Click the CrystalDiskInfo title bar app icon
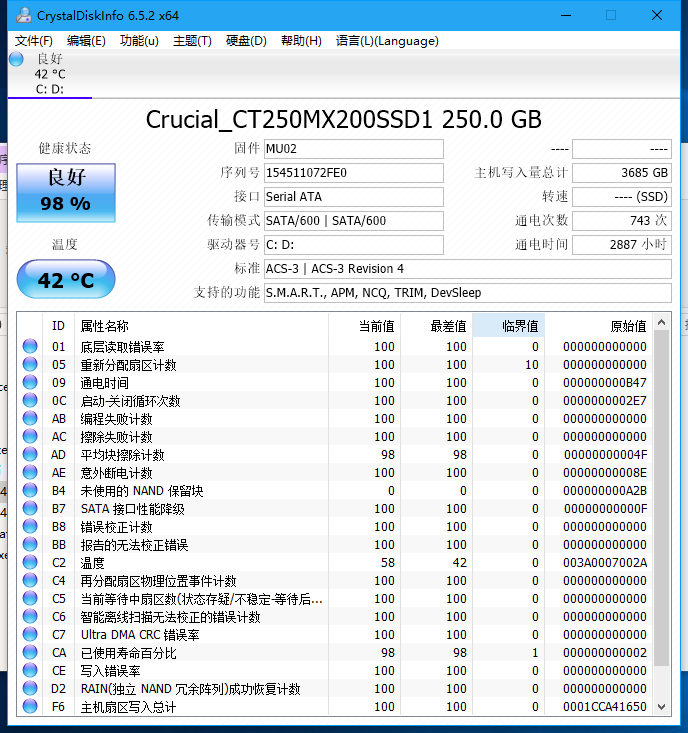The width and height of the screenshot is (688, 733). (23, 15)
